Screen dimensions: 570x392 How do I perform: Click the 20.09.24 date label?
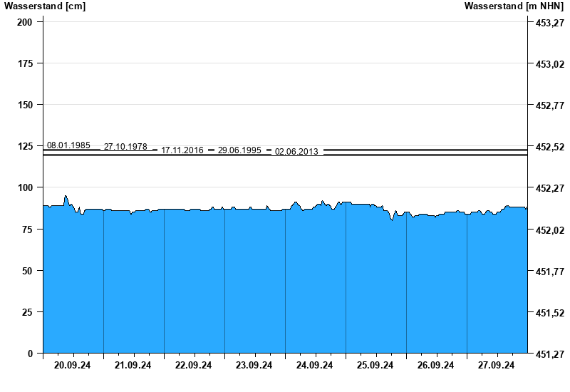(73, 366)
